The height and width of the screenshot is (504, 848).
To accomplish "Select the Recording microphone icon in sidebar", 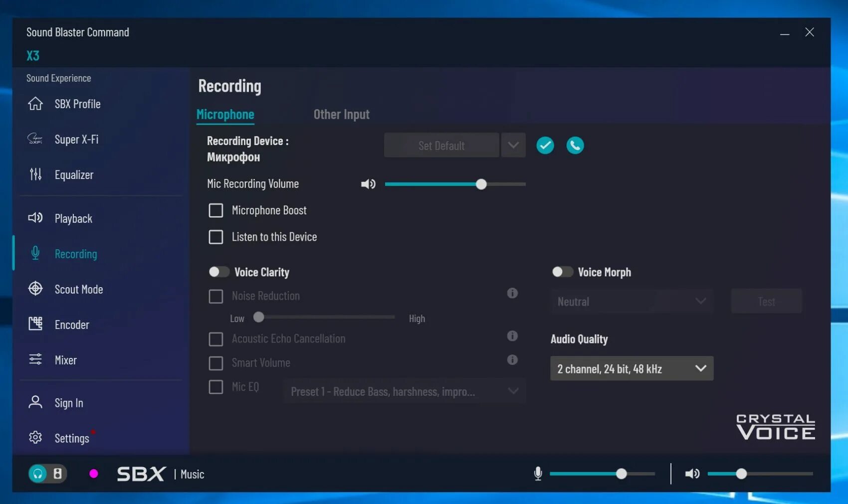I will click(35, 253).
